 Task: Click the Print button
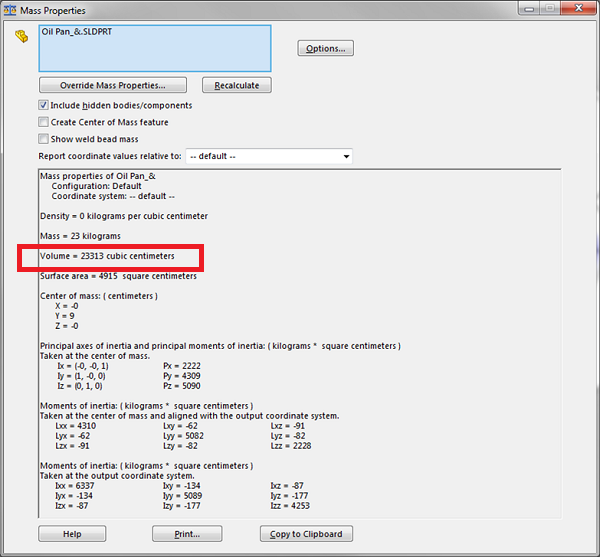pos(188,534)
